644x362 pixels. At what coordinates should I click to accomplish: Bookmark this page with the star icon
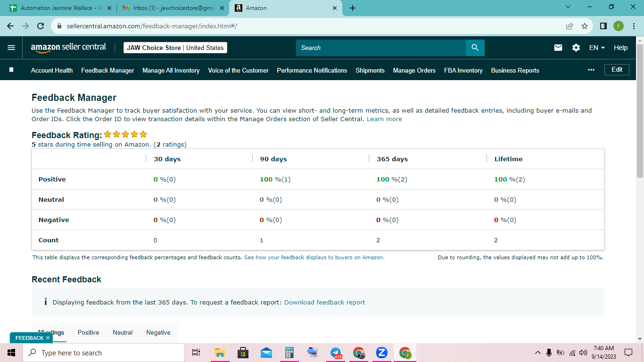[x=585, y=26]
